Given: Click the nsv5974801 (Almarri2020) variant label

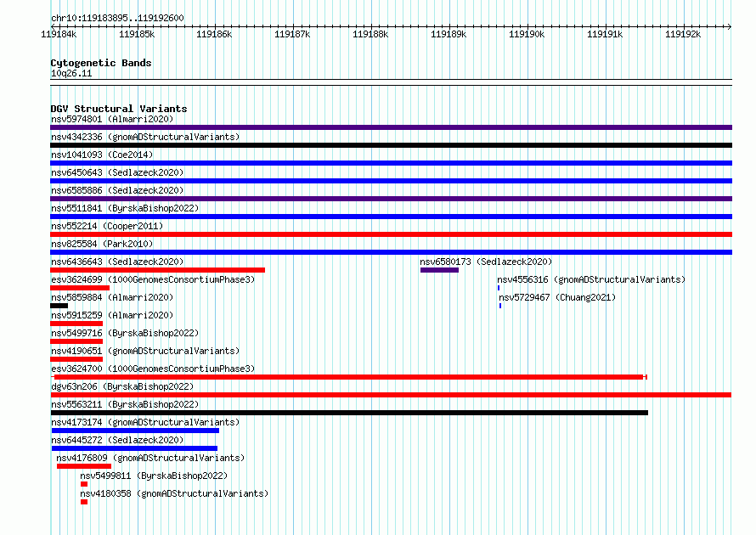Looking at the screenshot, I should pos(112,119).
